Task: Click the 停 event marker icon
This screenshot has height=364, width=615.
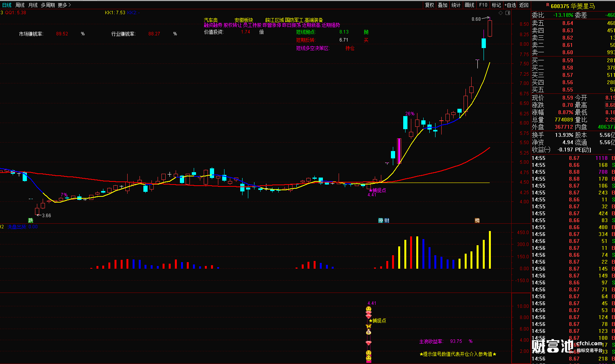Action: tap(381, 220)
